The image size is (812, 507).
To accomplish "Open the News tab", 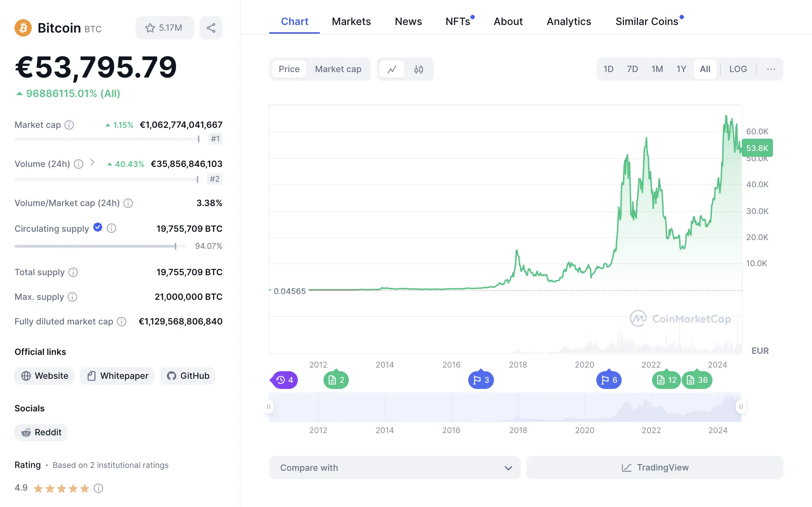I will (x=408, y=21).
